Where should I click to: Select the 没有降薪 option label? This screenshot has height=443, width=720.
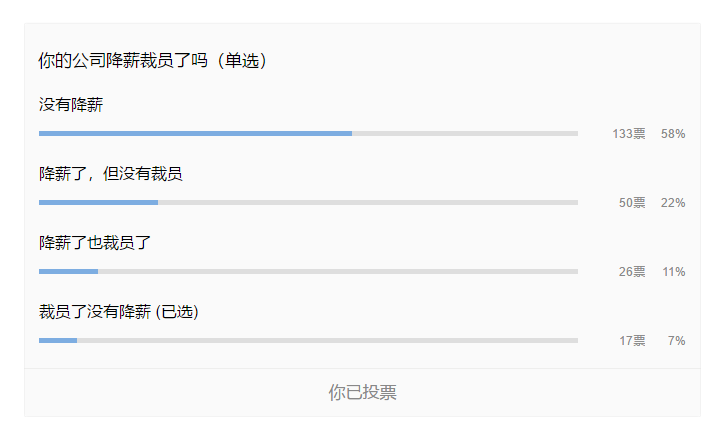pyautogui.click(x=71, y=105)
